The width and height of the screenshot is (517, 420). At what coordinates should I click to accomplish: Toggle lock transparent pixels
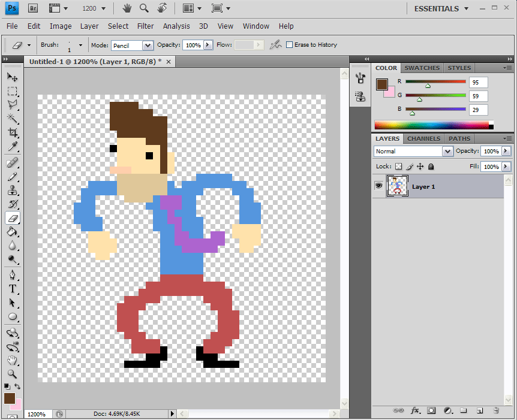click(x=398, y=167)
